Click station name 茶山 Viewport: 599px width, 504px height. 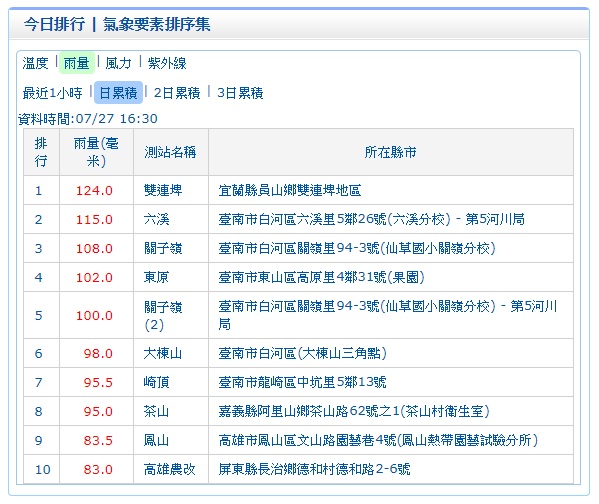[x=157, y=412]
